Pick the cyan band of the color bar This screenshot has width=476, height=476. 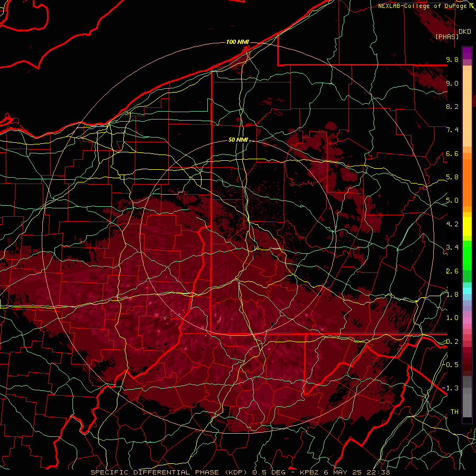(x=467, y=291)
